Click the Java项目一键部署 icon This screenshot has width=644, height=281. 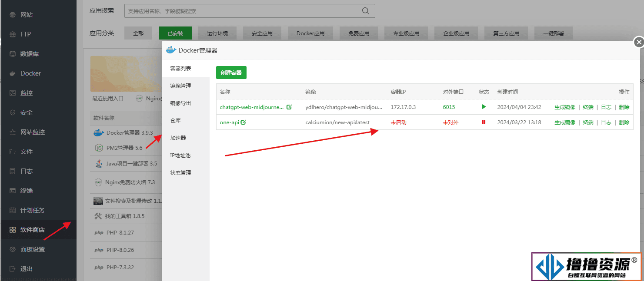point(99,164)
